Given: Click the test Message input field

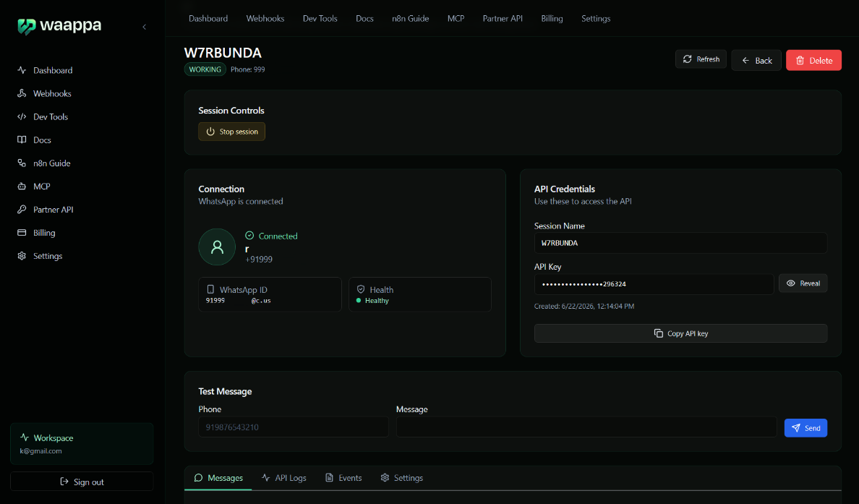Looking at the screenshot, I should click(586, 427).
